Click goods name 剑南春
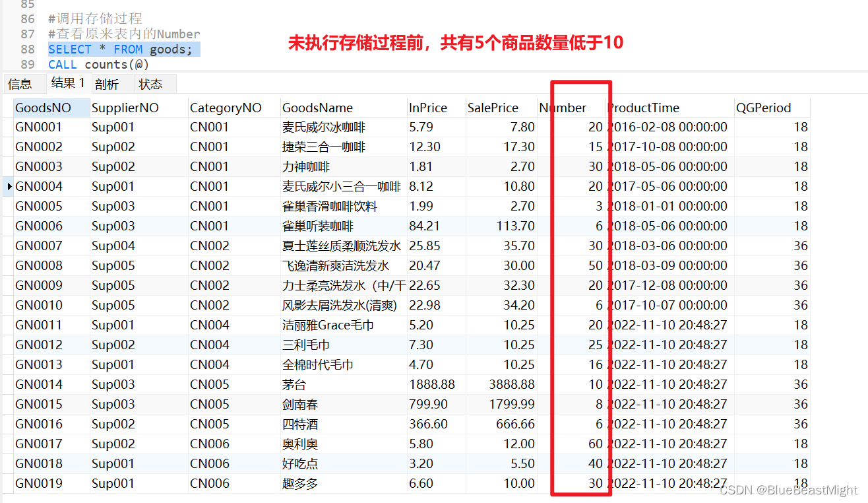This screenshot has width=868, height=503. [300, 404]
